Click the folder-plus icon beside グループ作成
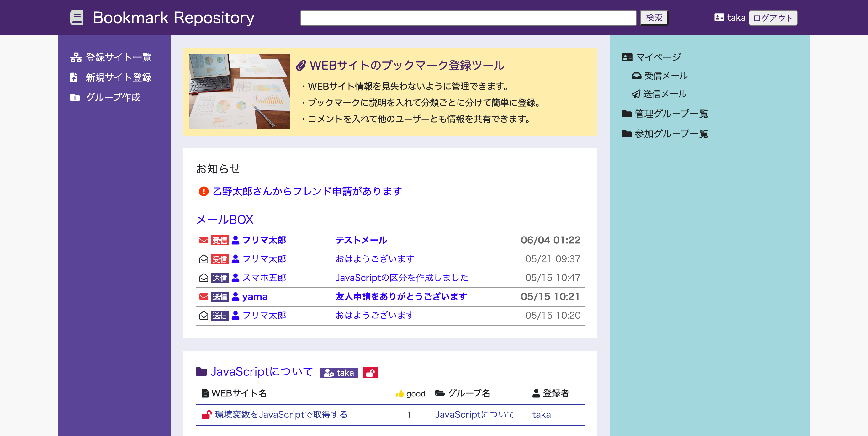The height and width of the screenshot is (436, 868). point(75,98)
